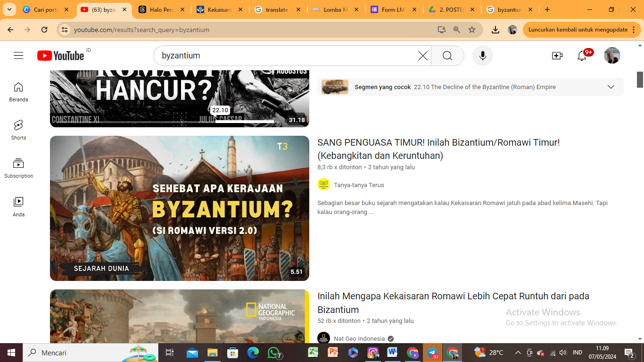The image size is (644, 362).
Task: Click the browser forward arrow
Action: [27, 30]
